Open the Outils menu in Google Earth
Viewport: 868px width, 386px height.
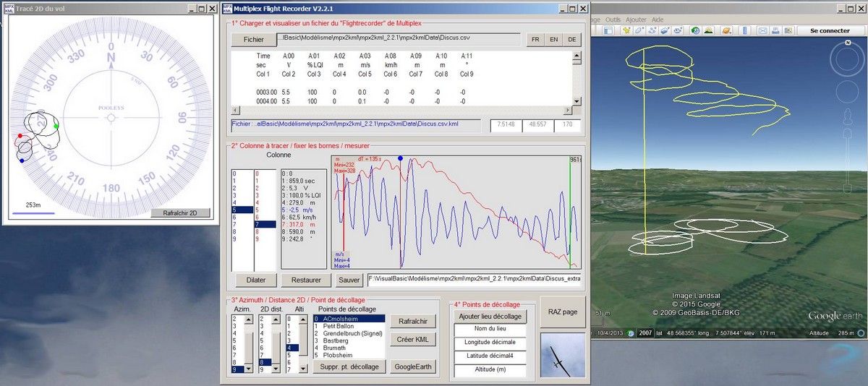click(x=613, y=20)
